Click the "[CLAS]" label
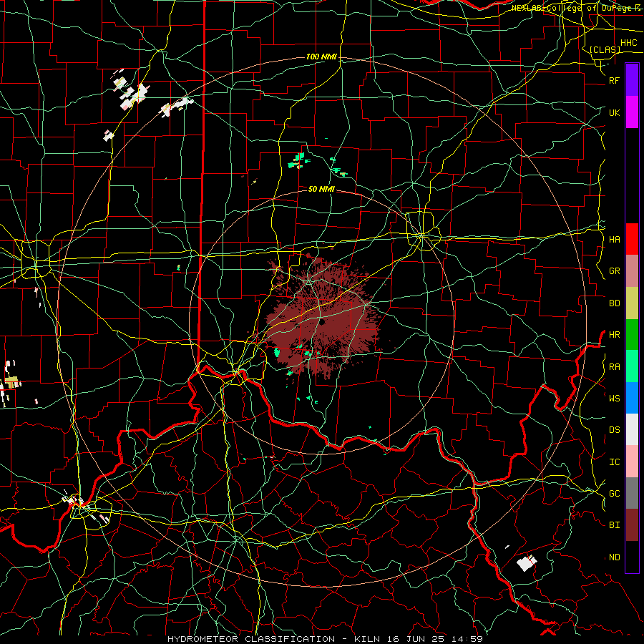The image size is (644, 644). coord(605,49)
